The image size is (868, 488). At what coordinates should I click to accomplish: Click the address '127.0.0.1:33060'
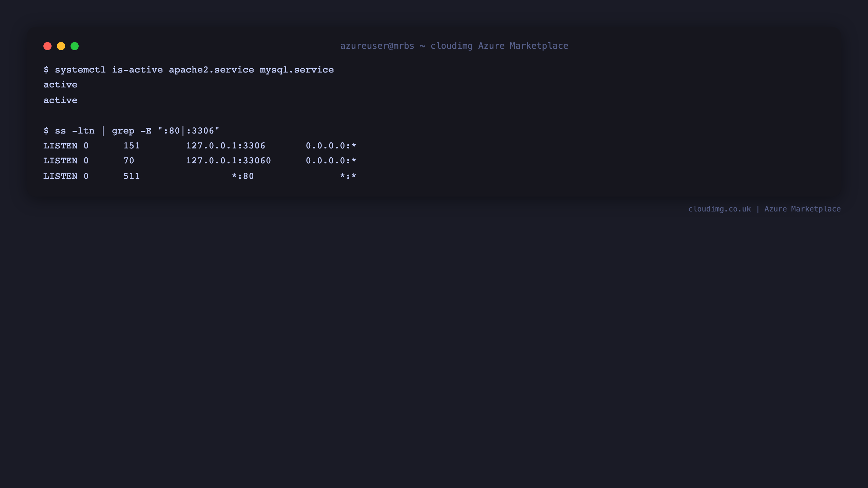(x=229, y=161)
